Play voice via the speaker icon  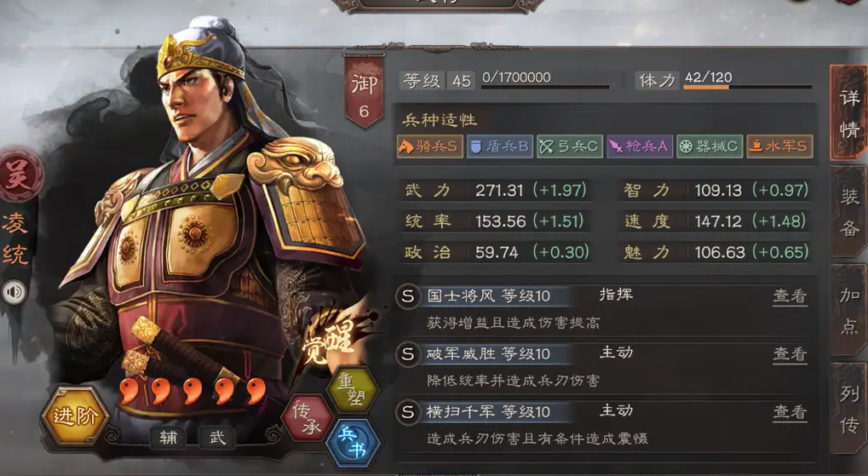coord(15,292)
